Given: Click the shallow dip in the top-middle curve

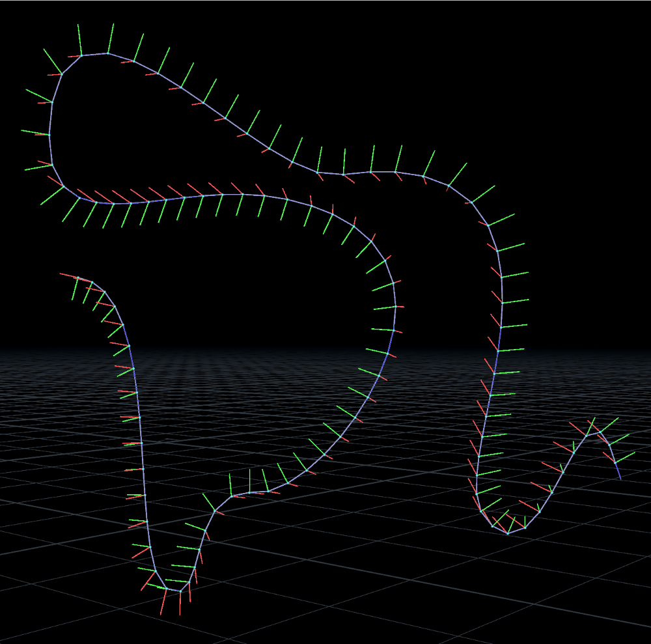Looking at the screenshot, I should (343, 174).
